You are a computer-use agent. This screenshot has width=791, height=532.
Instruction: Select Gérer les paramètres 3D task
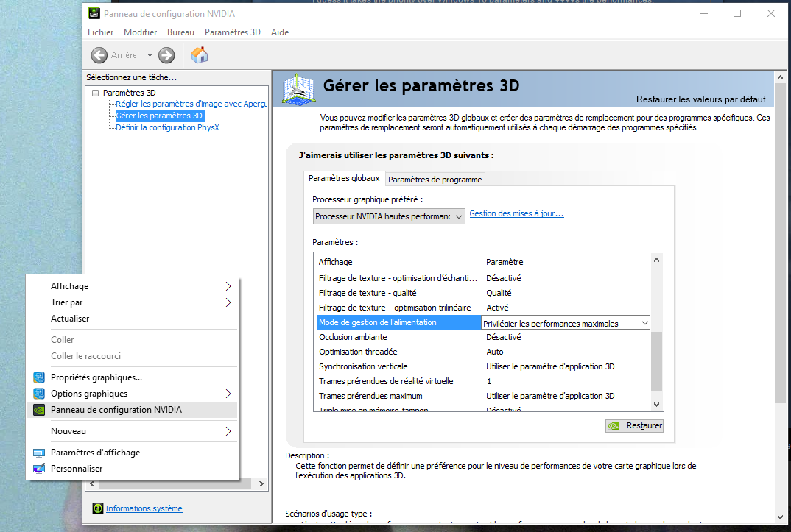(159, 116)
